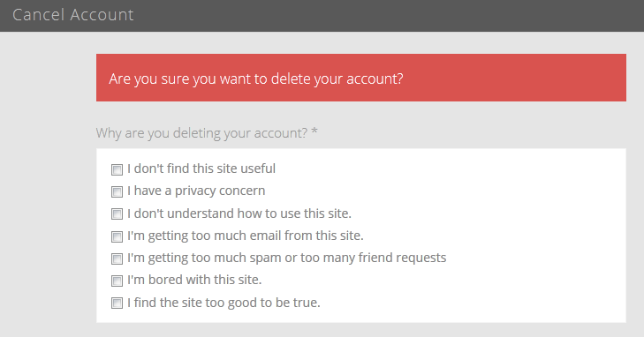The image size is (644, 337).
Task: Click the "I'm getting too much email" label text
Action: pos(246,236)
